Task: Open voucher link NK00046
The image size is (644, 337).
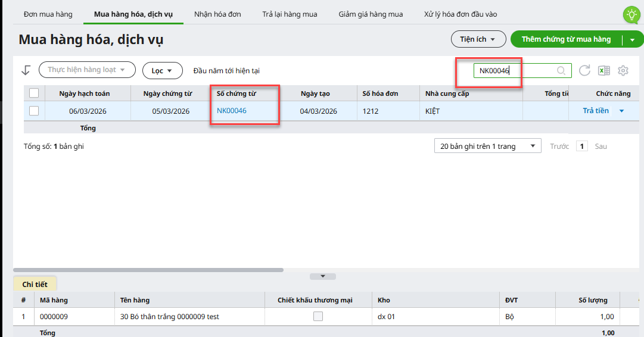Action: point(232,111)
